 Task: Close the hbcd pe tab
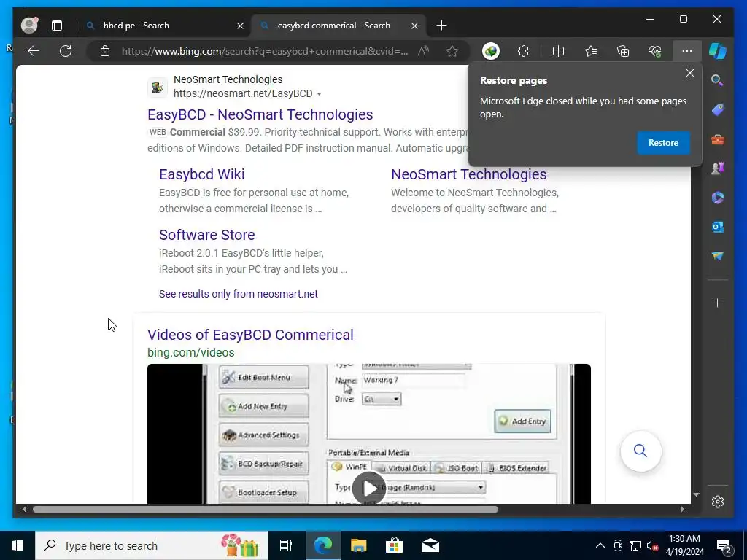tap(241, 26)
